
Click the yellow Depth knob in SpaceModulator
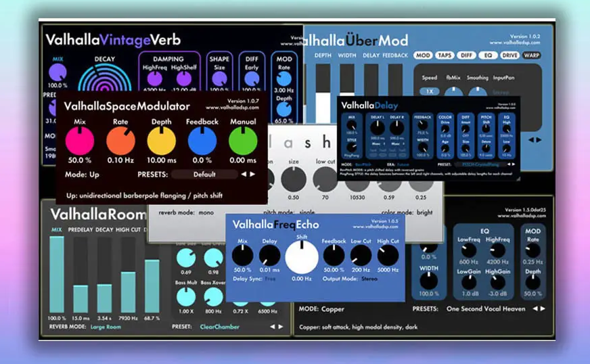162,141
